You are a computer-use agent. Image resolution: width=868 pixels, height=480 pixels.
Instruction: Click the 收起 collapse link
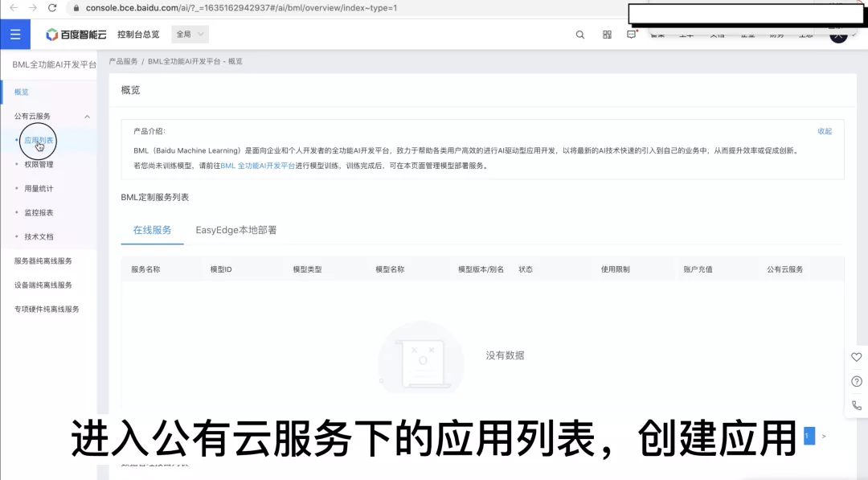[825, 131]
